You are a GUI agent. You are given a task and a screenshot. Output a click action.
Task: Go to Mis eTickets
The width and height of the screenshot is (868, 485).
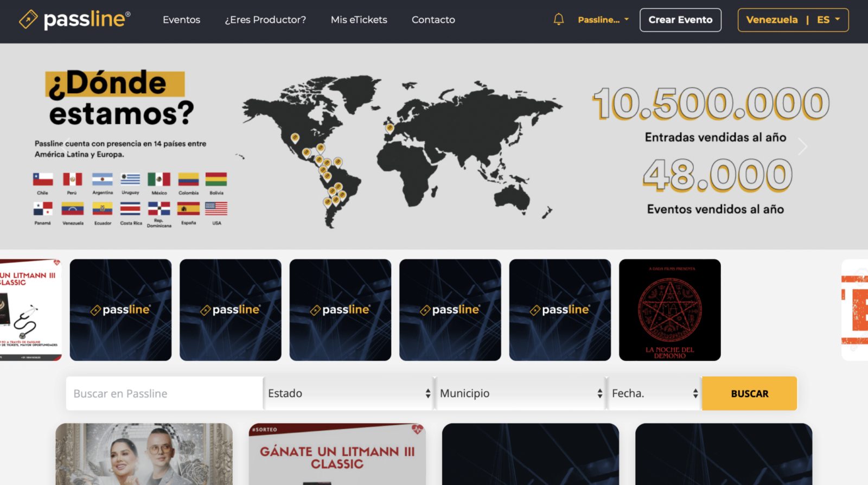[359, 20]
